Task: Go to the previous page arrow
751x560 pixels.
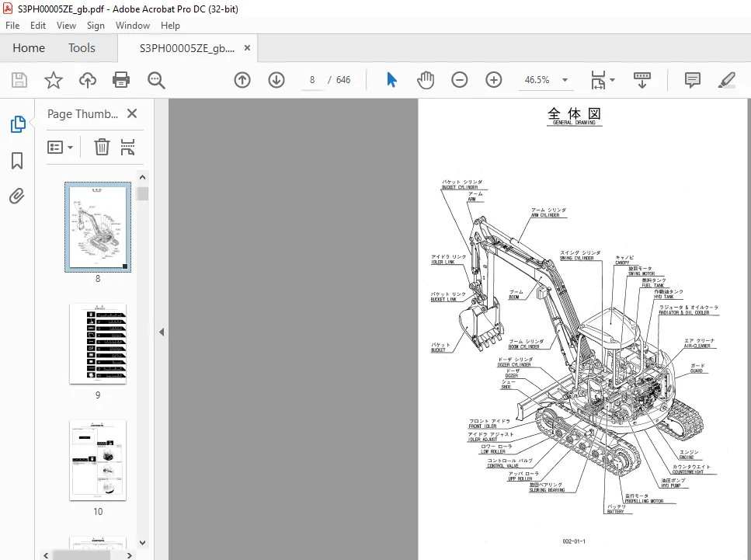Action: click(x=242, y=80)
